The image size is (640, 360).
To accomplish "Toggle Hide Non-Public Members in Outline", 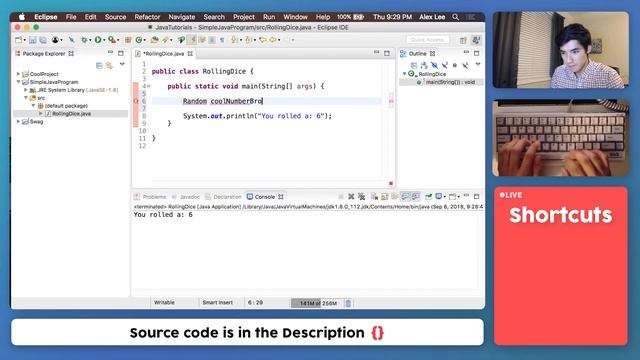I will tap(455, 65).
